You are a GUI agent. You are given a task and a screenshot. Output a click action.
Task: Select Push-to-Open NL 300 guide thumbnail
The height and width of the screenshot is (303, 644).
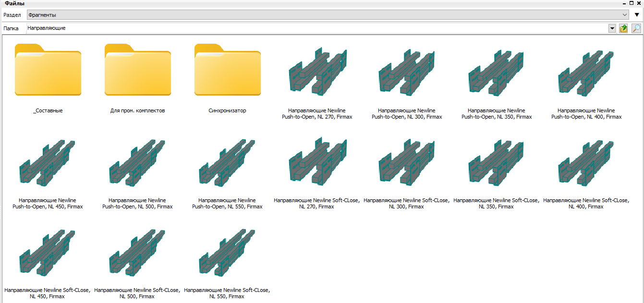(x=407, y=71)
